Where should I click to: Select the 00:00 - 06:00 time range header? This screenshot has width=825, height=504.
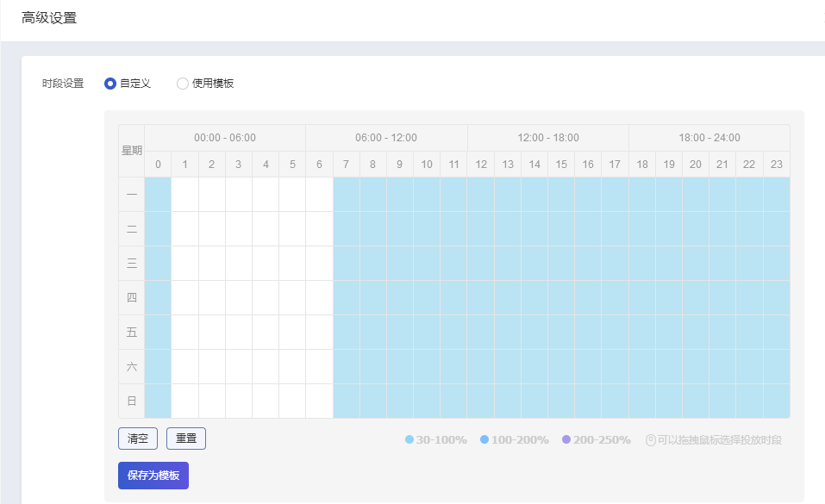(x=225, y=138)
